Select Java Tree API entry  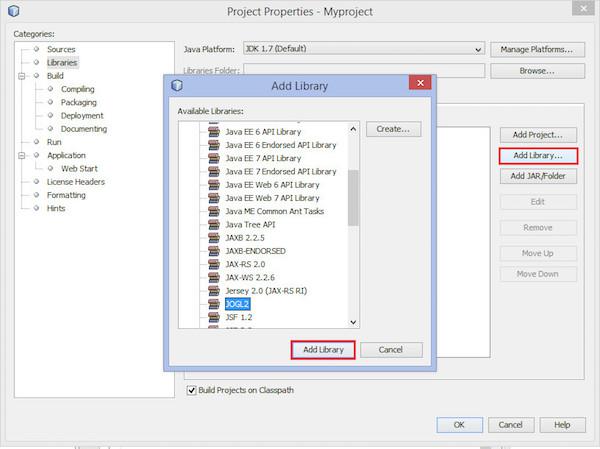click(250, 225)
